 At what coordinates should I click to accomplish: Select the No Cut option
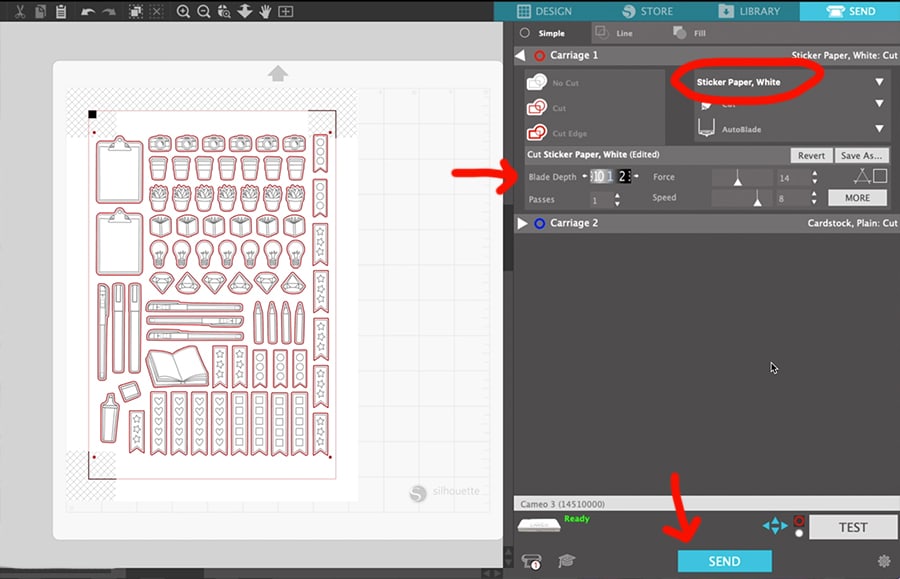[x=566, y=83]
